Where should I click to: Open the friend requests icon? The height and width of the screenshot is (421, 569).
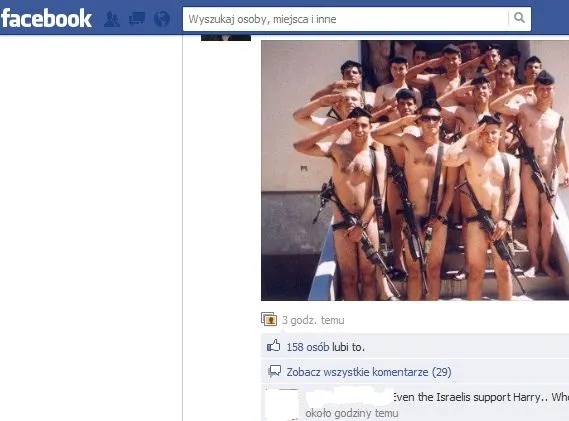tap(112, 19)
